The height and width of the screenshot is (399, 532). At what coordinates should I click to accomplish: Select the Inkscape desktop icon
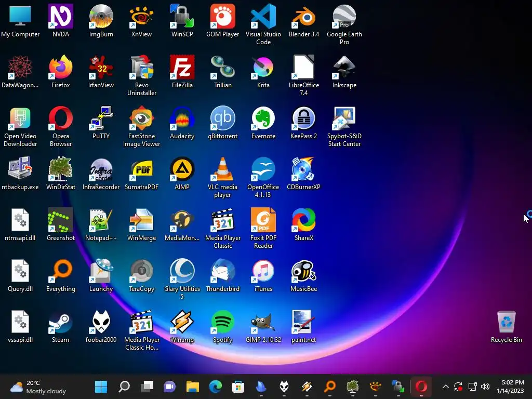coord(344,67)
